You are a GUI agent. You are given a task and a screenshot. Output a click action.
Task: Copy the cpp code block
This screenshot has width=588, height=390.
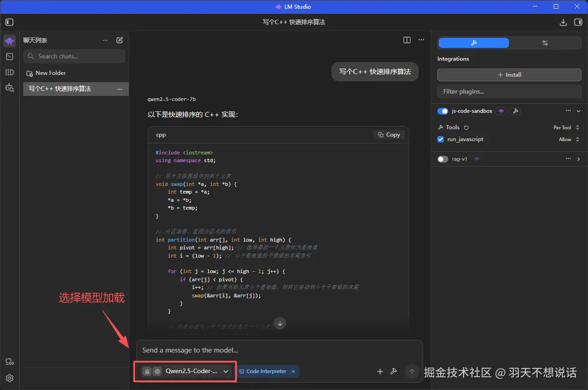pos(389,135)
